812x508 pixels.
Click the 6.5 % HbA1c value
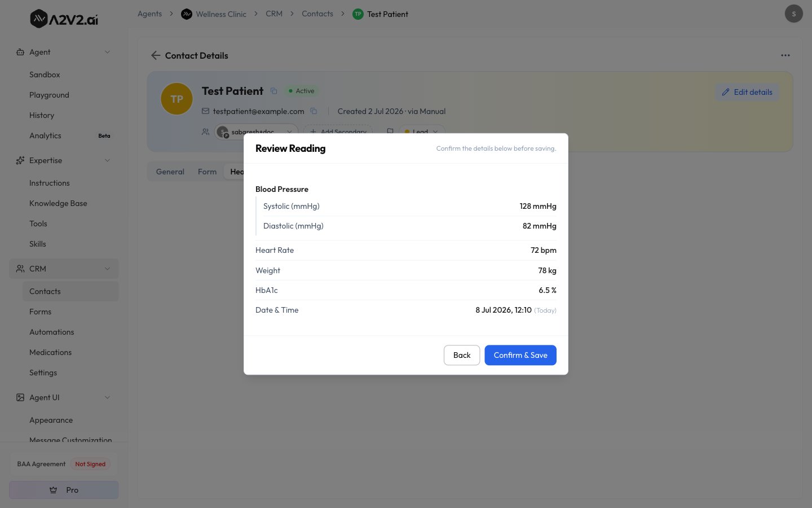[548, 290]
